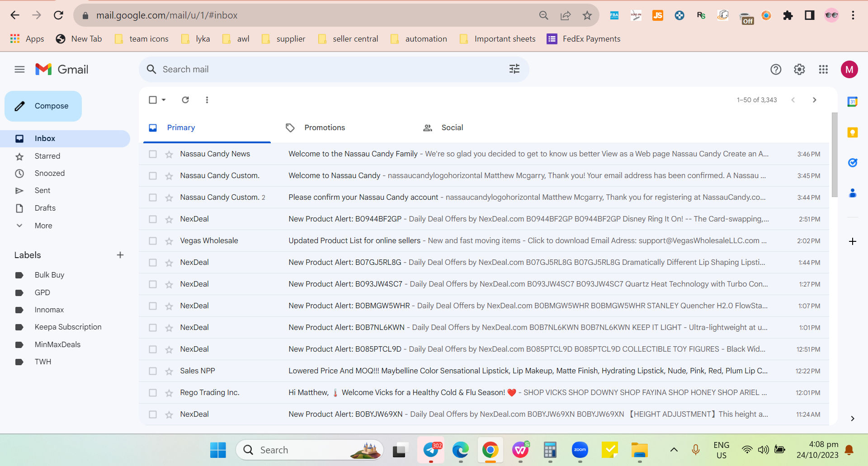Image resolution: width=868 pixels, height=466 pixels.
Task: Open Google Tasks side panel icon
Action: point(853,163)
